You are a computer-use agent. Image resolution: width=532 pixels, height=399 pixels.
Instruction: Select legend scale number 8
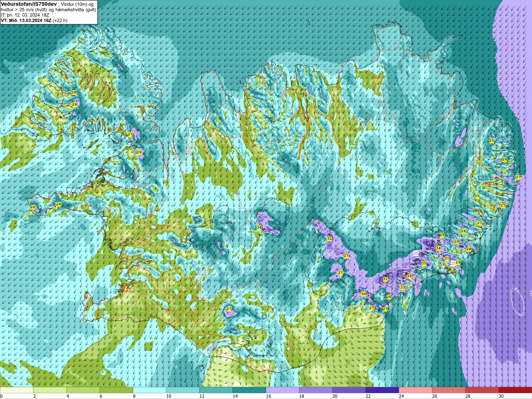(134, 396)
